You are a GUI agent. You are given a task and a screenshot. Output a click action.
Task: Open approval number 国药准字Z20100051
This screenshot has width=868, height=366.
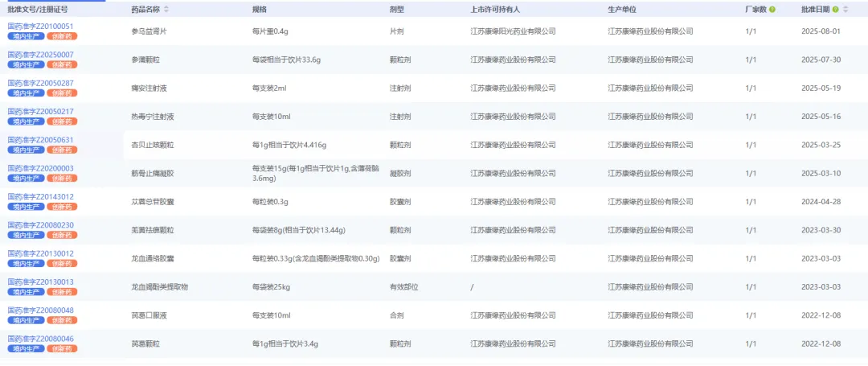tap(40, 27)
